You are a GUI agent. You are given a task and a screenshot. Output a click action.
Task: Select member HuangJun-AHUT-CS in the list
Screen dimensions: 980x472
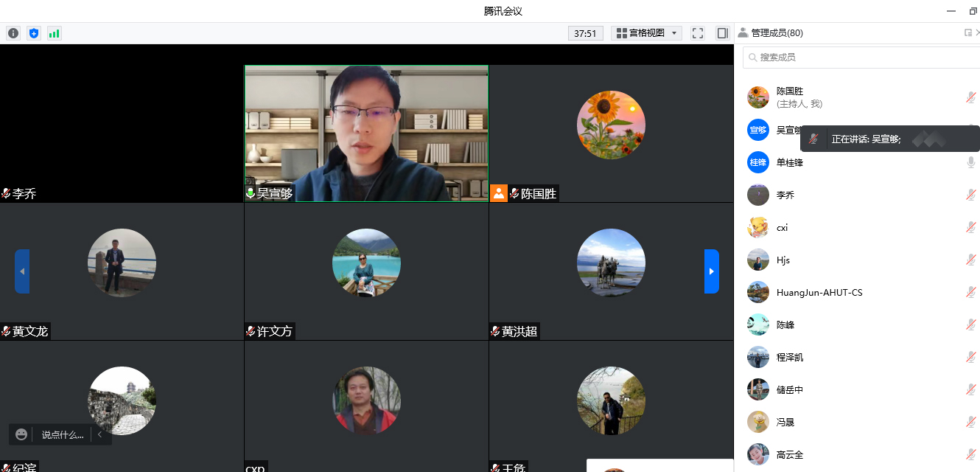819,293
